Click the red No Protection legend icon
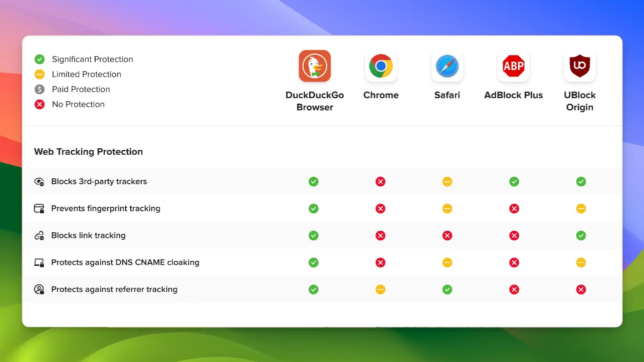The height and width of the screenshot is (362, 644). tap(40, 104)
